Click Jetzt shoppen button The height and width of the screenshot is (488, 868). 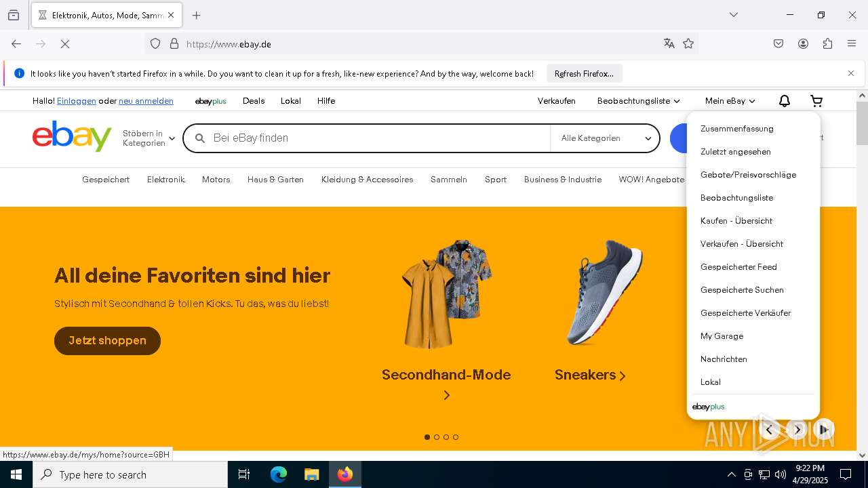click(107, 341)
